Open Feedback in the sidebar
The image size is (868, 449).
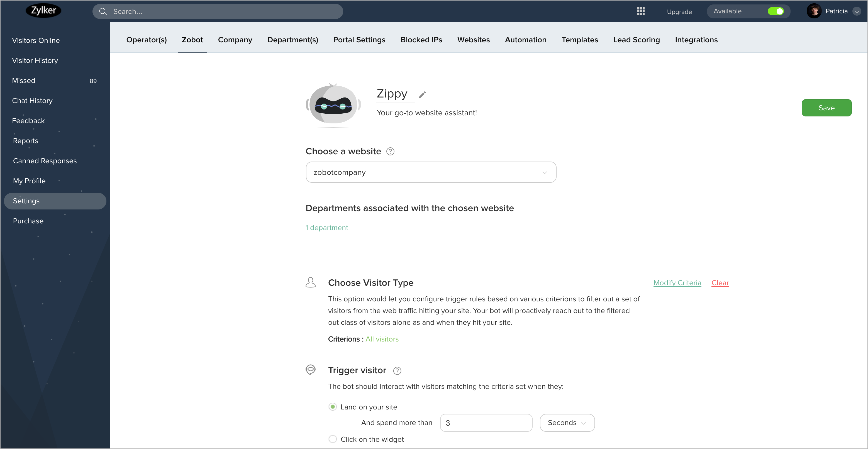click(28, 121)
